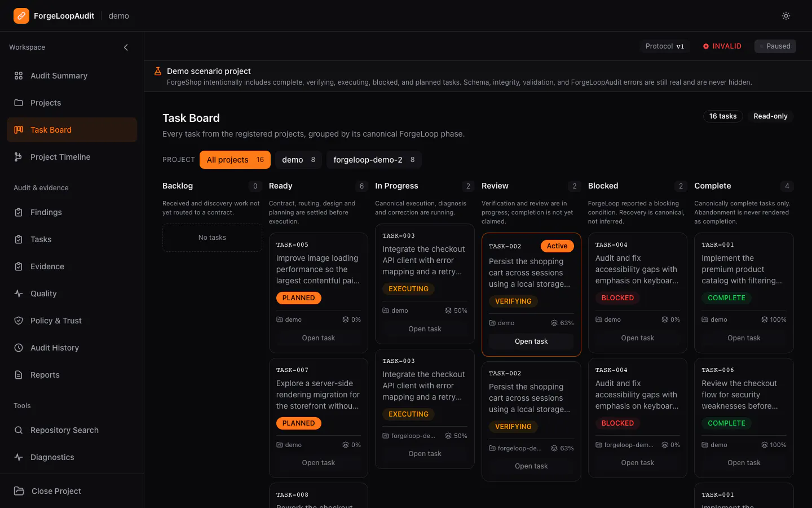This screenshot has width=812, height=508.
Task: Click the No tasks placeholder in Backlog
Action: coord(212,238)
